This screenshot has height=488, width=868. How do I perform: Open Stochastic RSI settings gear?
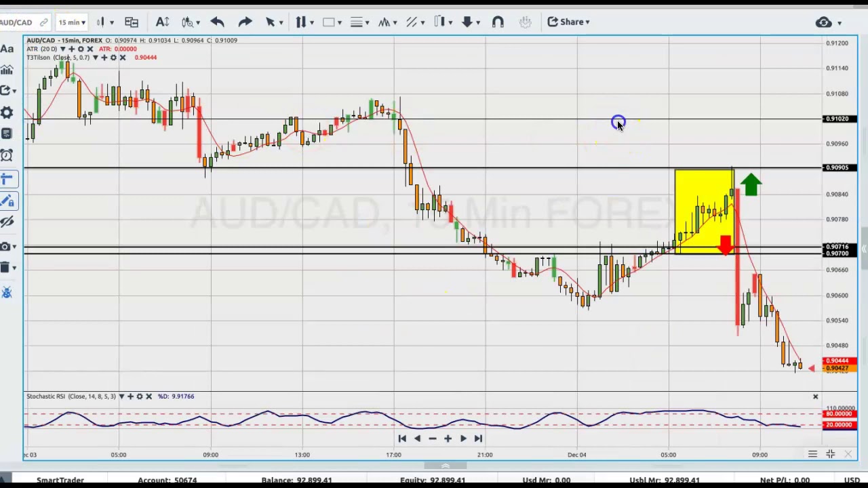(140, 396)
